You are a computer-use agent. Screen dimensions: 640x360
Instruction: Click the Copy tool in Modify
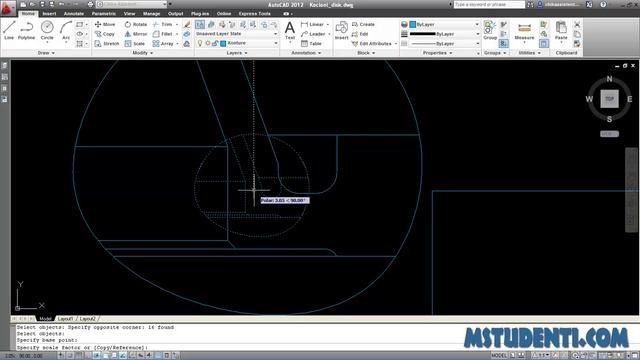105,34
